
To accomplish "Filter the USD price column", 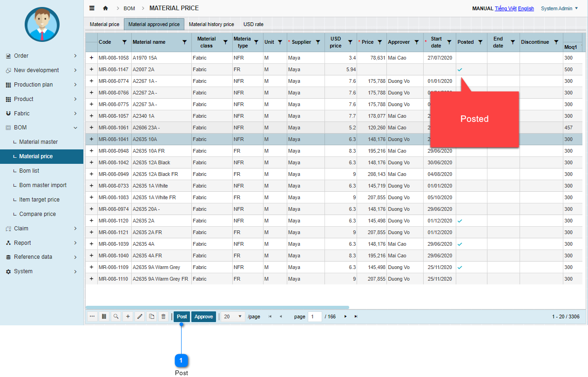I will (x=350, y=42).
